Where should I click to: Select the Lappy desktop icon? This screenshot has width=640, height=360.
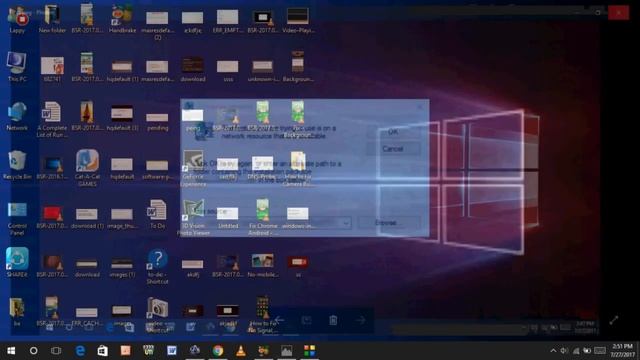(x=17, y=20)
